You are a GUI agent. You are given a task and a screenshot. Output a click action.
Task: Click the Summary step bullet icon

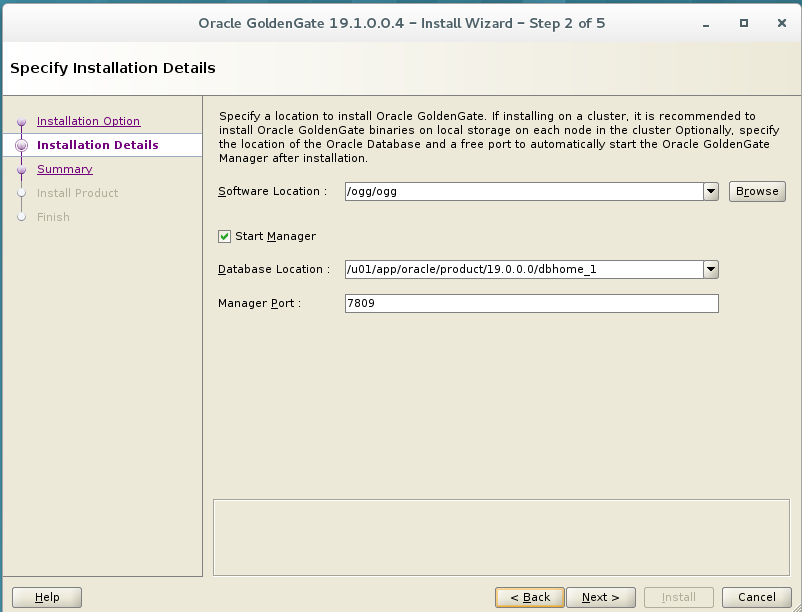click(21, 169)
